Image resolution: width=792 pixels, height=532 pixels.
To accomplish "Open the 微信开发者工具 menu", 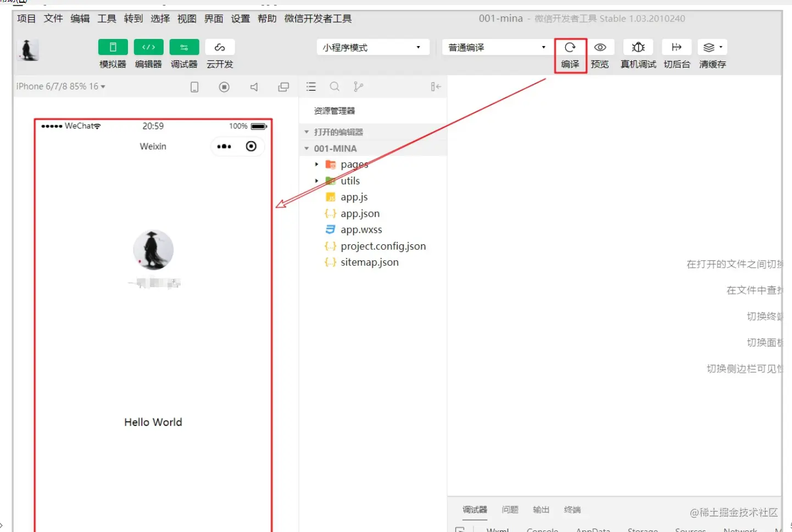I will coord(318,19).
